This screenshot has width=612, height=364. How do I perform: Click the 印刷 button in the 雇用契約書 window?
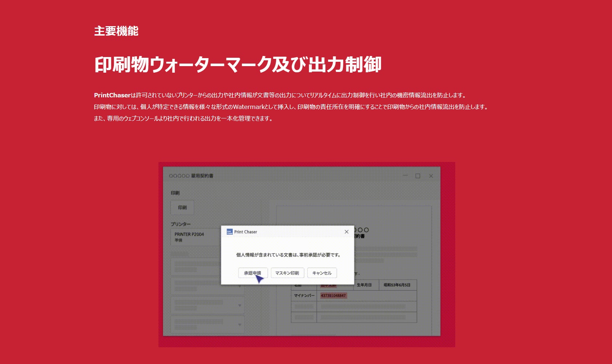click(x=183, y=207)
